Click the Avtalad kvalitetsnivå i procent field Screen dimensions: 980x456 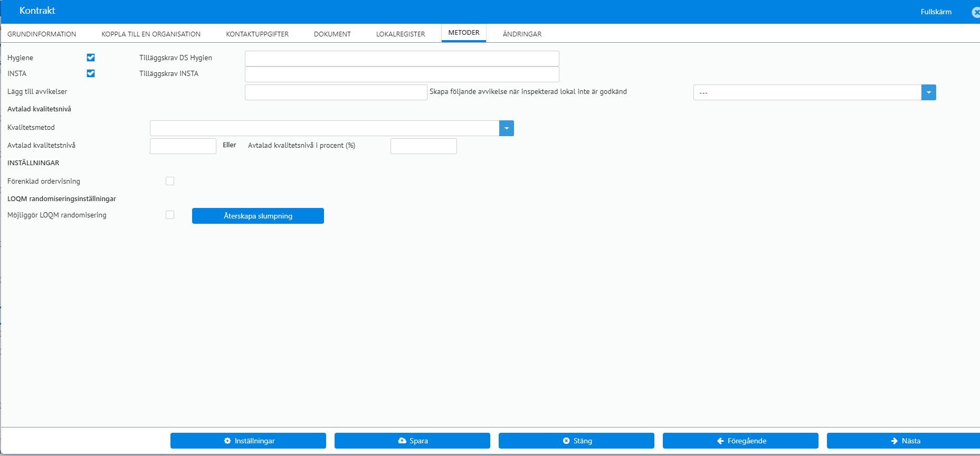pos(424,146)
